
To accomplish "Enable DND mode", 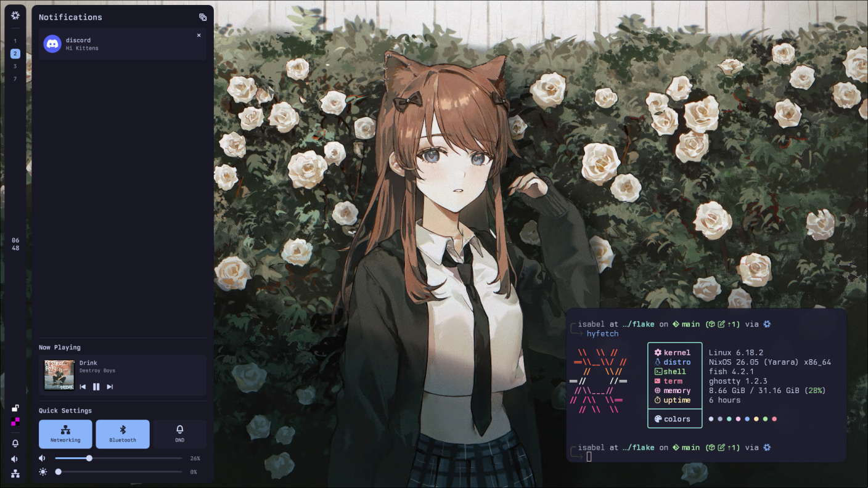I will coord(179,434).
